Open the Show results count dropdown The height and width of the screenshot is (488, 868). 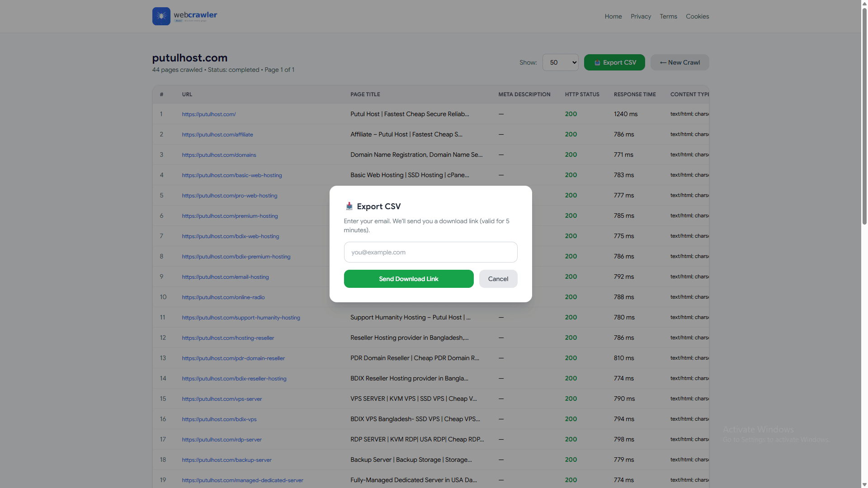click(560, 62)
